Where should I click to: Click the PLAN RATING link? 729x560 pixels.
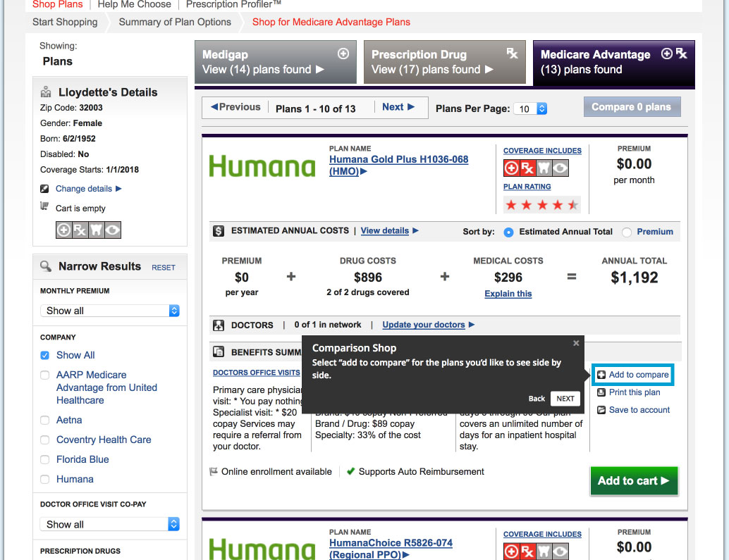pos(527,186)
